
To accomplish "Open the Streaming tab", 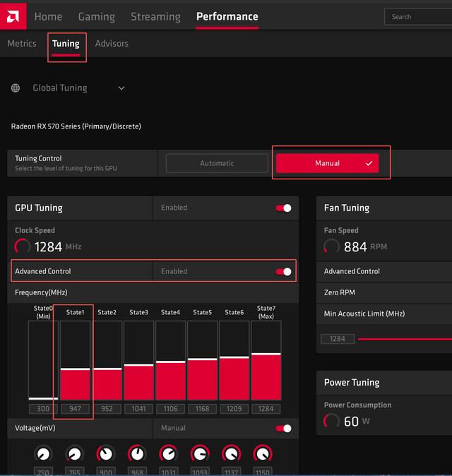I will (x=155, y=16).
